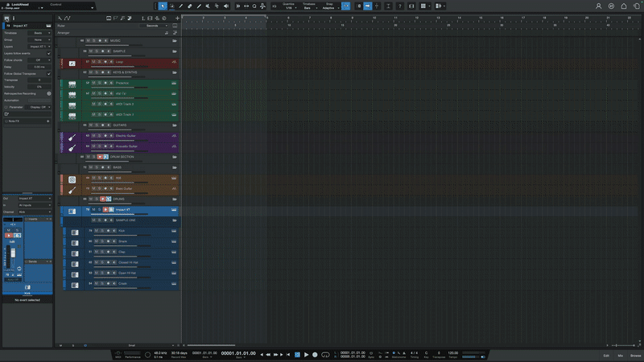This screenshot has height=362, width=644.
Task: Select the Mute tool
Action: pyautogui.click(x=208, y=6)
